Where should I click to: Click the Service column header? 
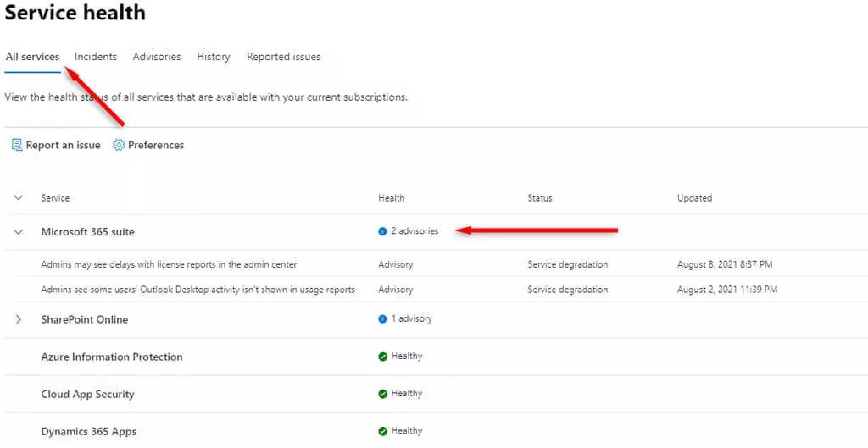pos(55,198)
